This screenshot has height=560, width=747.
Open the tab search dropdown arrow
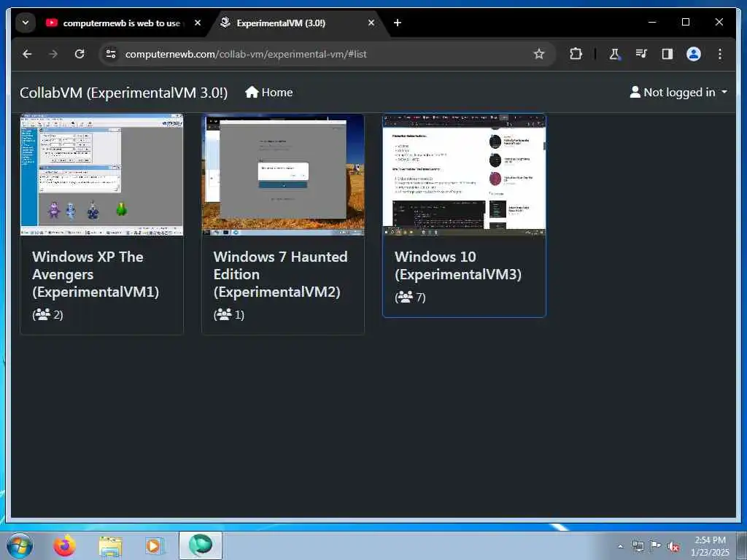coord(26,23)
